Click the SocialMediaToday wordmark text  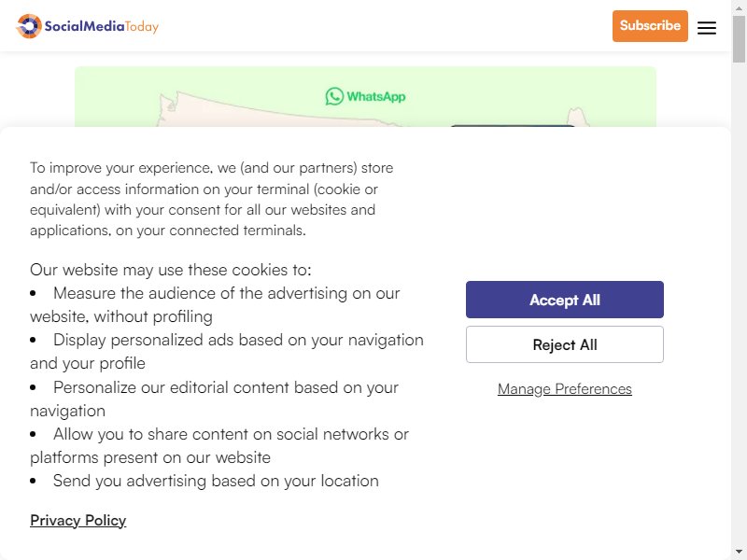tap(101, 26)
